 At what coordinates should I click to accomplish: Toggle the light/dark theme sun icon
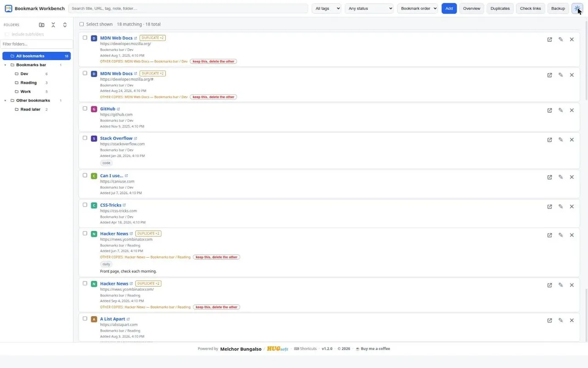[577, 8]
